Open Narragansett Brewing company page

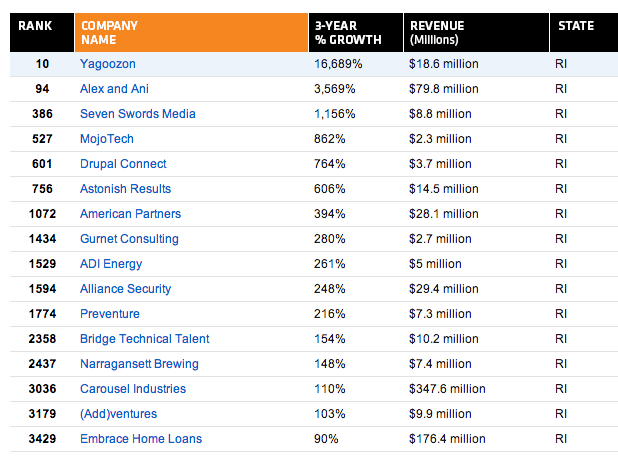[x=139, y=364]
